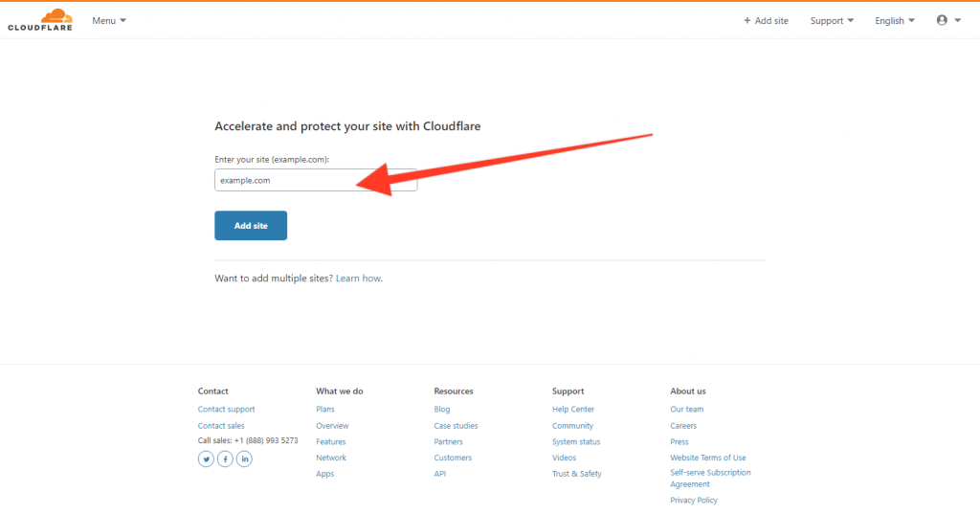The height and width of the screenshot is (514, 980).
Task: Open the Twitter social icon
Action: click(206, 459)
